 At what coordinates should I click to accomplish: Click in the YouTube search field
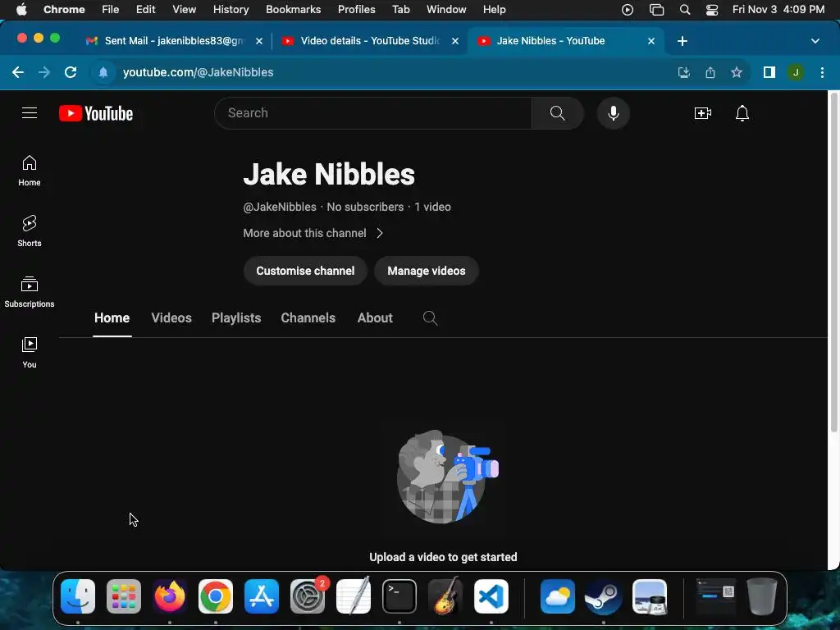click(373, 113)
